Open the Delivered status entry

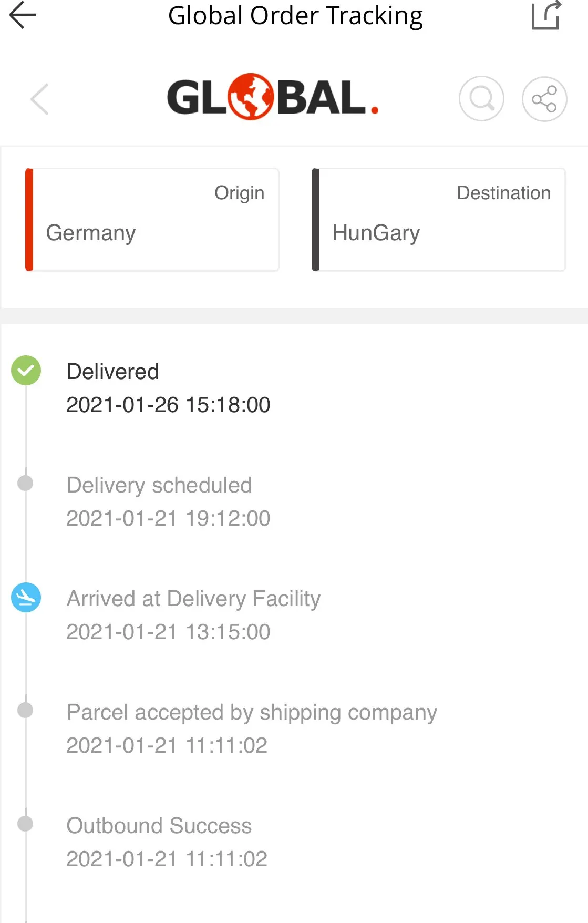113,372
